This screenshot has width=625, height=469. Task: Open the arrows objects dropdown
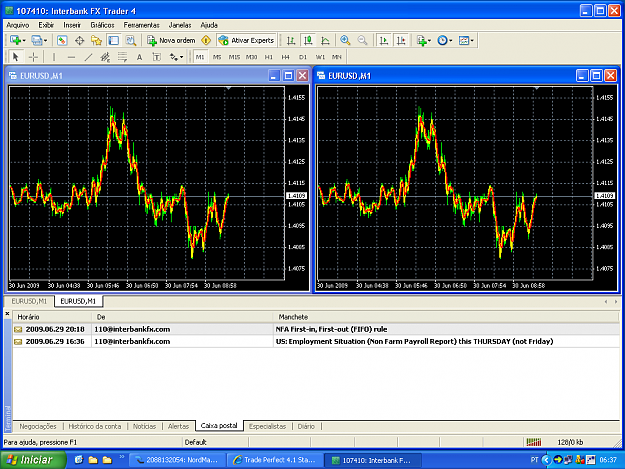tap(176, 57)
